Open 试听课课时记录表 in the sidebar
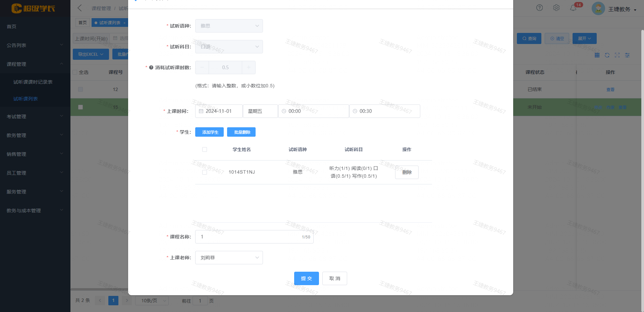The image size is (644, 312). click(33, 82)
